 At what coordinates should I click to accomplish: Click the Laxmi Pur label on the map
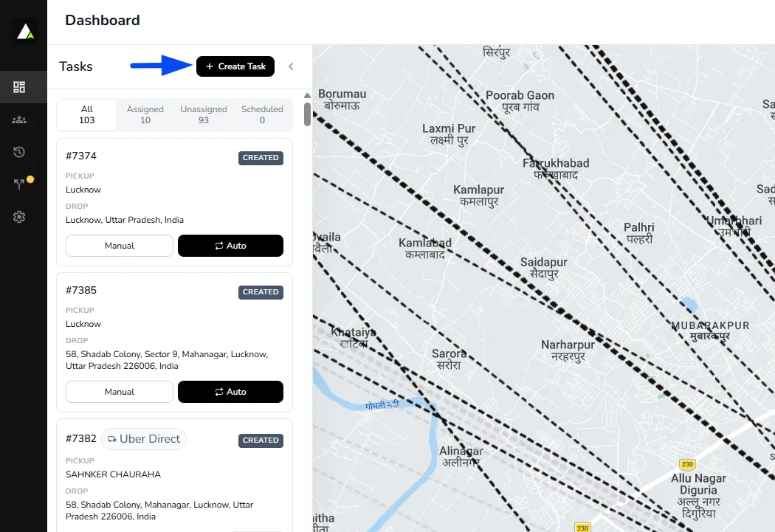click(449, 134)
